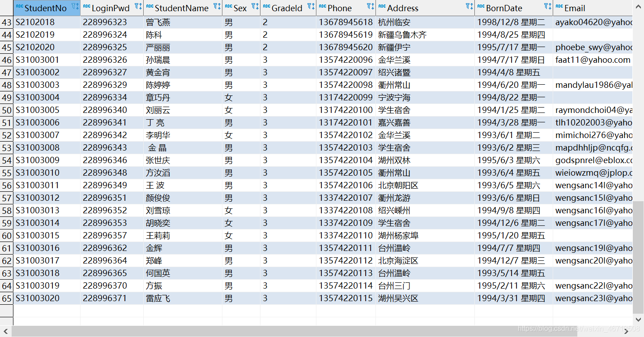Click phone number 13174220100
This screenshot has width=644, height=337.
[345, 110]
